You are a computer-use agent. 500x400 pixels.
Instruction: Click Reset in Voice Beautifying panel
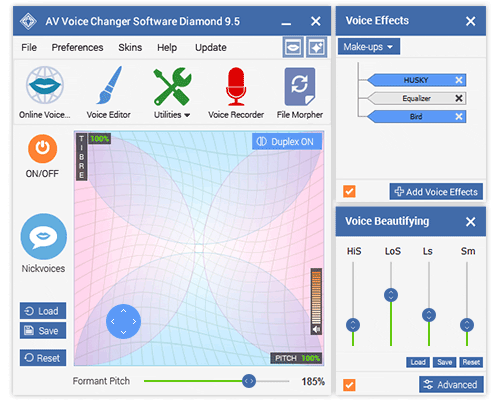pyautogui.click(x=471, y=362)
